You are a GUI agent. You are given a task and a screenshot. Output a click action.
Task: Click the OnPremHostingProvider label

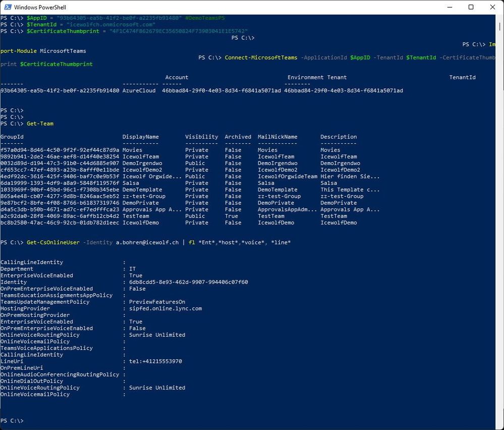[x=35, y=315]
